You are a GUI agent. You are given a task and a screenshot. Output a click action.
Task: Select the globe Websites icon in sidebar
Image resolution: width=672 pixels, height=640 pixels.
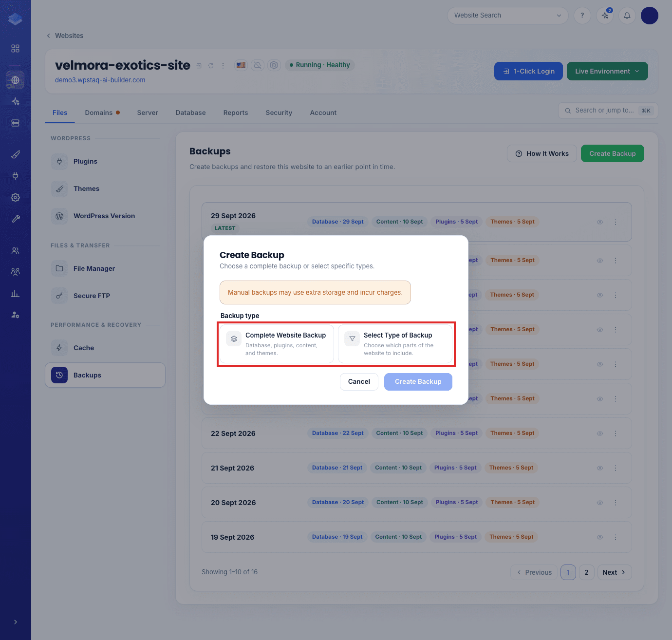(x=15, y=80)
